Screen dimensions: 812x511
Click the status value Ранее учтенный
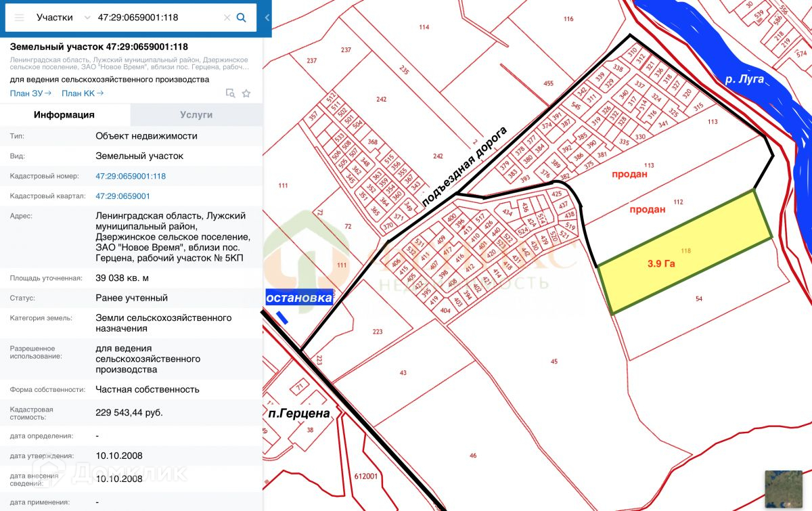coord(132,298)
